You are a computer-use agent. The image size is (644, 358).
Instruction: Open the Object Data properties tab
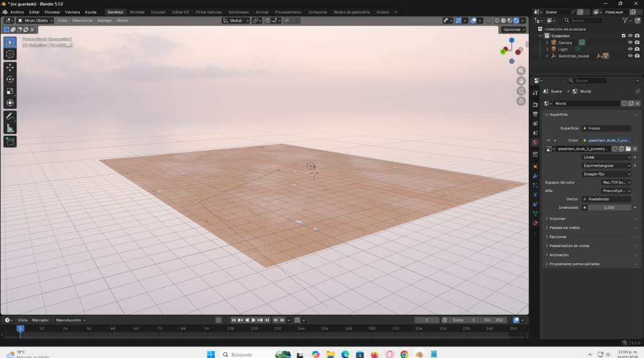point(535,214)
